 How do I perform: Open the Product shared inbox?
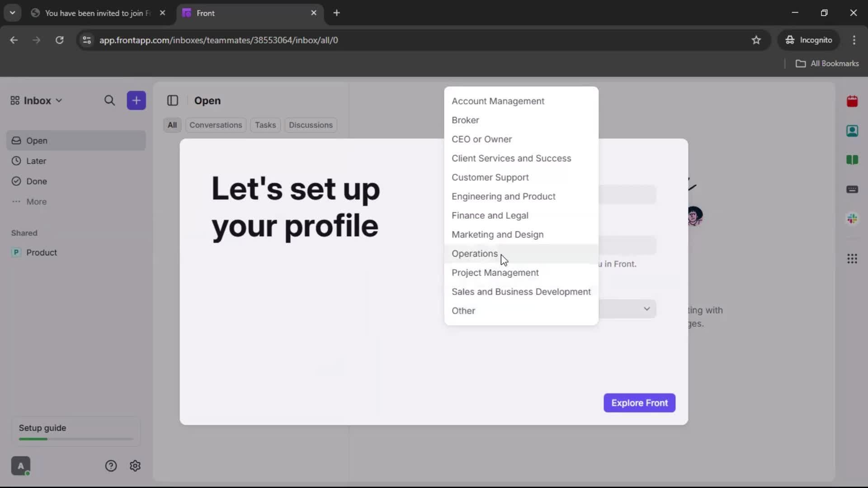42,252
